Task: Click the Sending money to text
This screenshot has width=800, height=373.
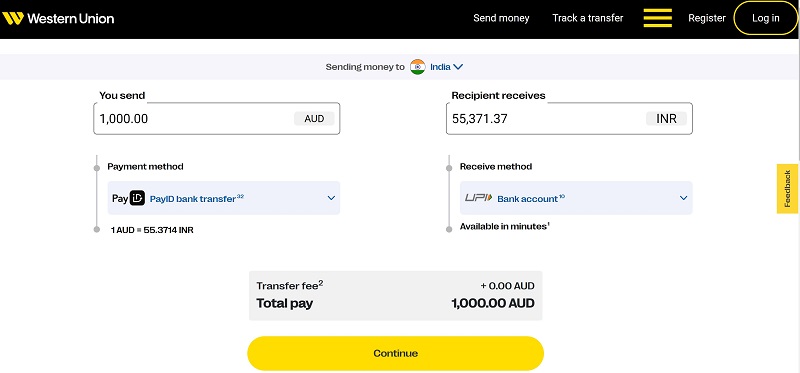Action: tap(365, 67)
